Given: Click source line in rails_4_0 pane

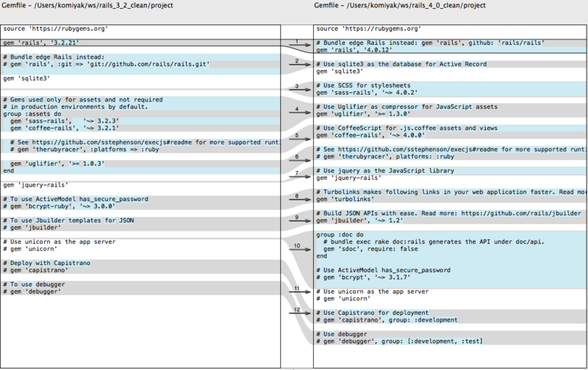Looking at the screenshot, I should click(x=369, y=29).
